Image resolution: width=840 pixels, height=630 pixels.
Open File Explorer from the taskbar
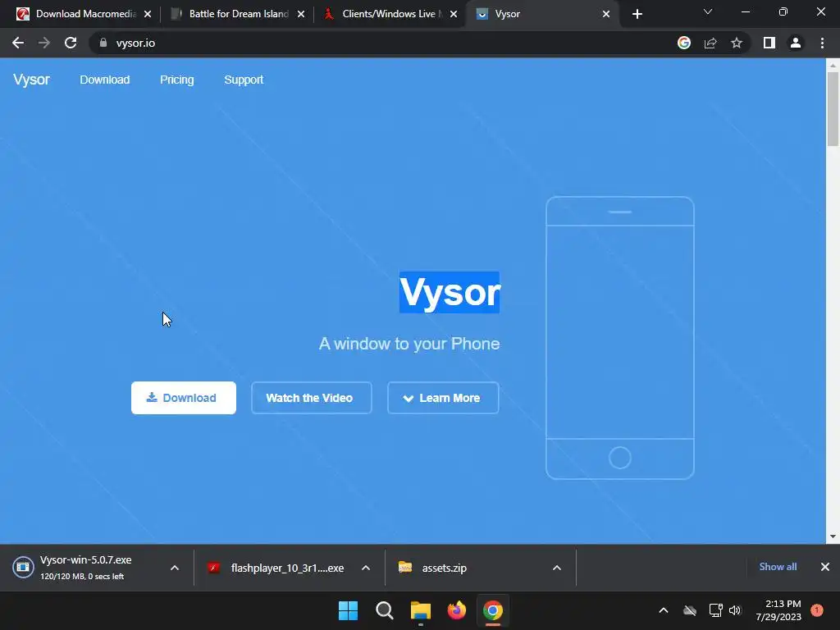pyautogui.click(x=421, y=610)
